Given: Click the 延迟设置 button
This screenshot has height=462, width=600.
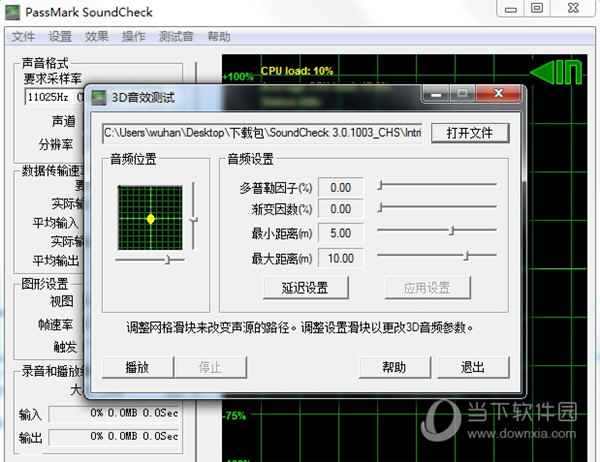Looking at the screenshot, I should (305, 287).
